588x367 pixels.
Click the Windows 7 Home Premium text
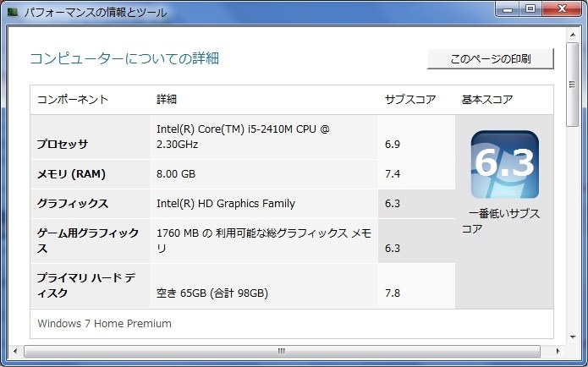pyautogui.click(x=105, y=324)
